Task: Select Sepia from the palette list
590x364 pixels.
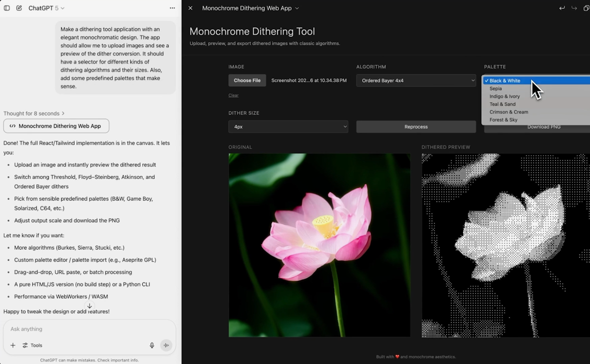Action: click(x=495, y=88)
